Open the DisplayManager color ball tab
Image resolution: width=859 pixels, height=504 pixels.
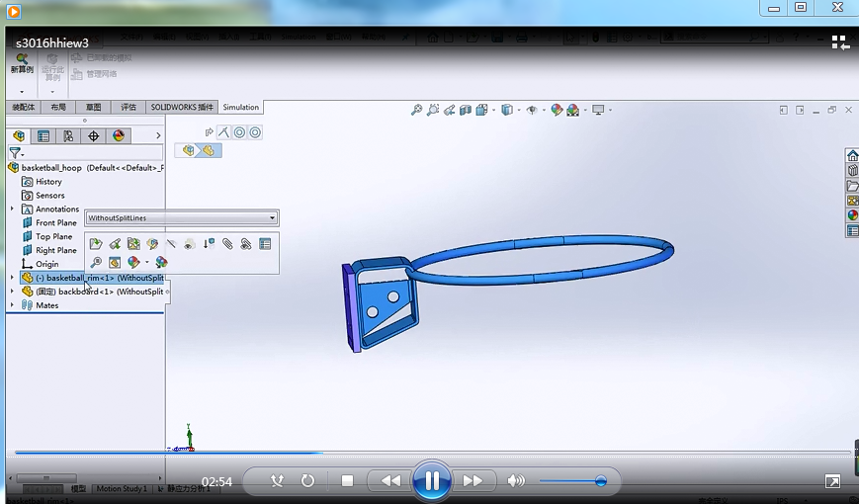tap(119, 136)
